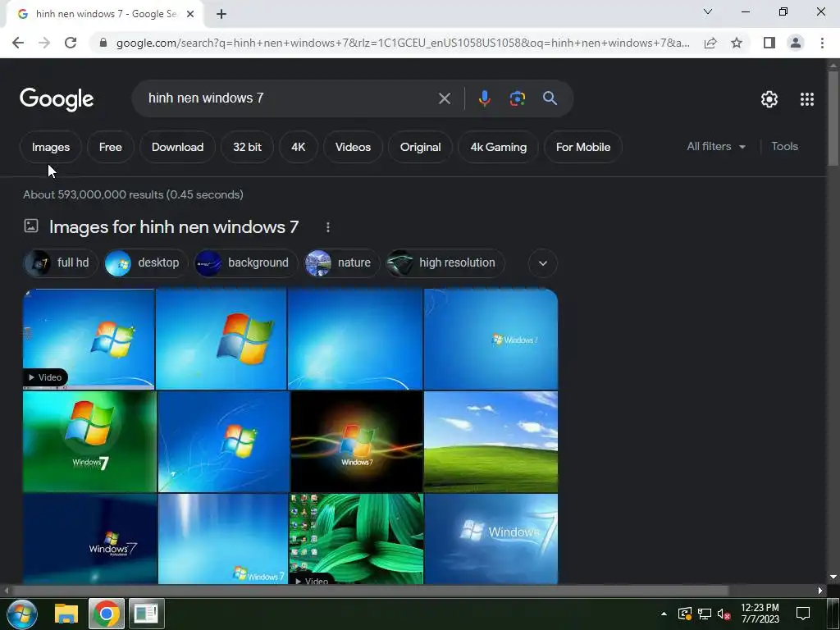Screen dimensions: 840x630
Task: Click the taskbar clock 12:23 PM
Action: coord(760,614)
